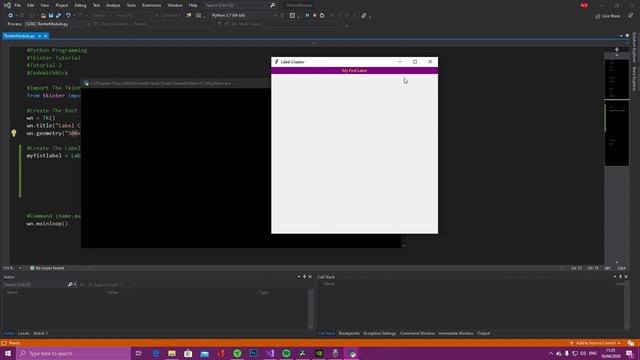The image size is (640, 360).
Task: Close the Call Stack panel
Action: click(x=626, y=277)
